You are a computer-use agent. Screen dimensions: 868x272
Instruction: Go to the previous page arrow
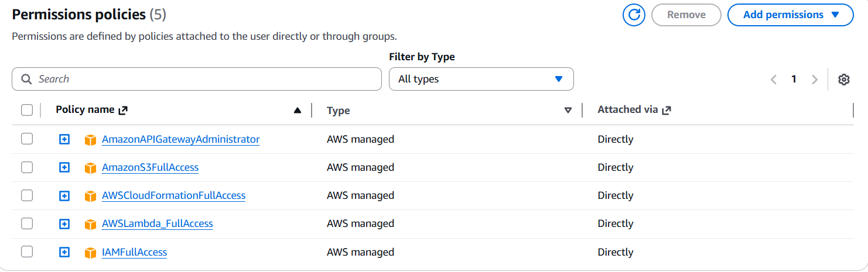point(774,80)
